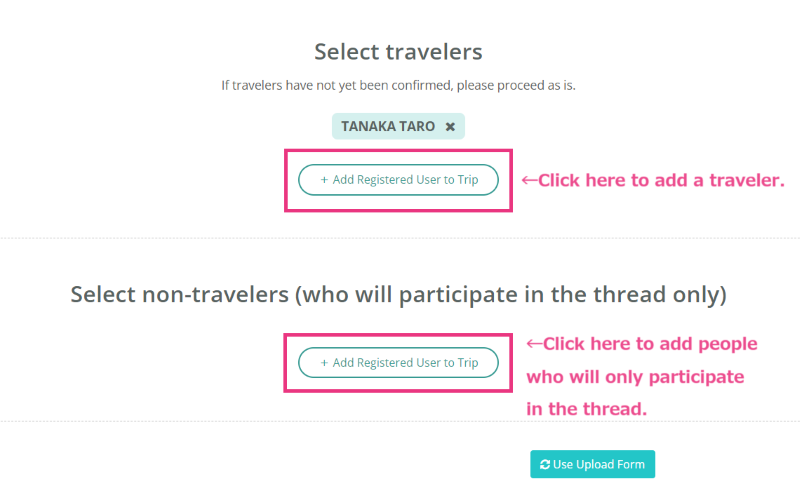Click the pink 'Click here to add a traveler' annotation
This screenshot has height=491, width=800.
coord(661,180)
